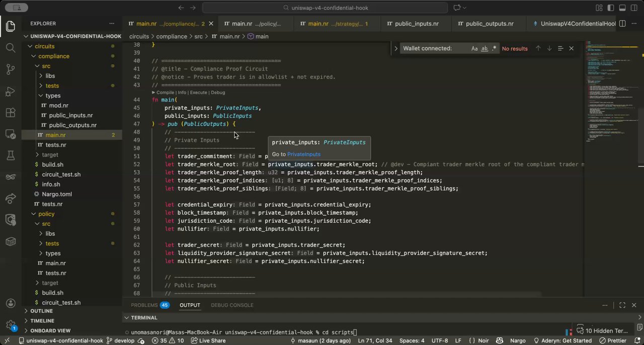Click Prettier status bar item
644x345 pixels.
point(612,340)
